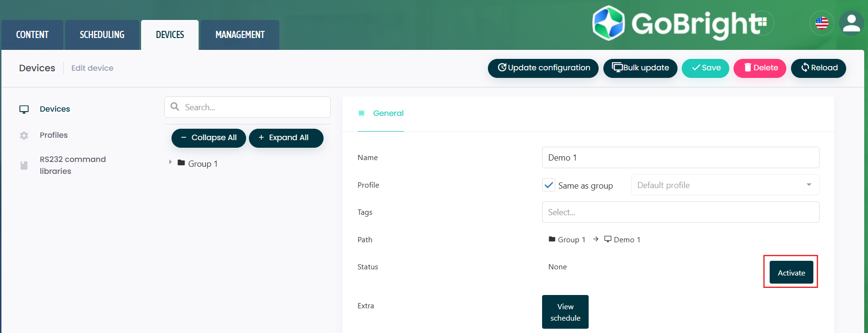Open the user profile avatar icon

click(x=851, y=23)
